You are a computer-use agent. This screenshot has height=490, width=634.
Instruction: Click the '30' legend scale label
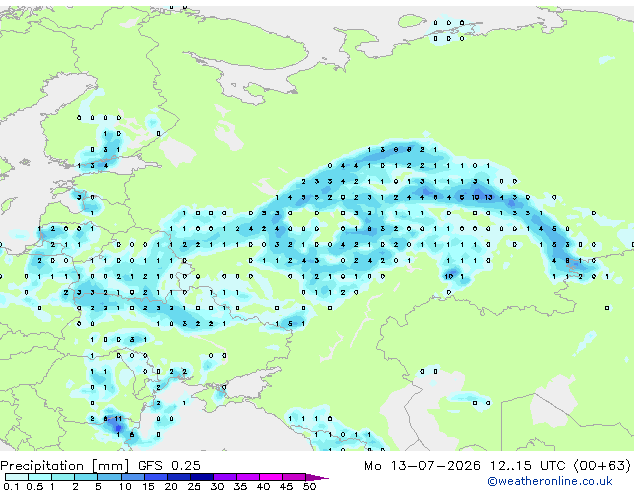217,486
